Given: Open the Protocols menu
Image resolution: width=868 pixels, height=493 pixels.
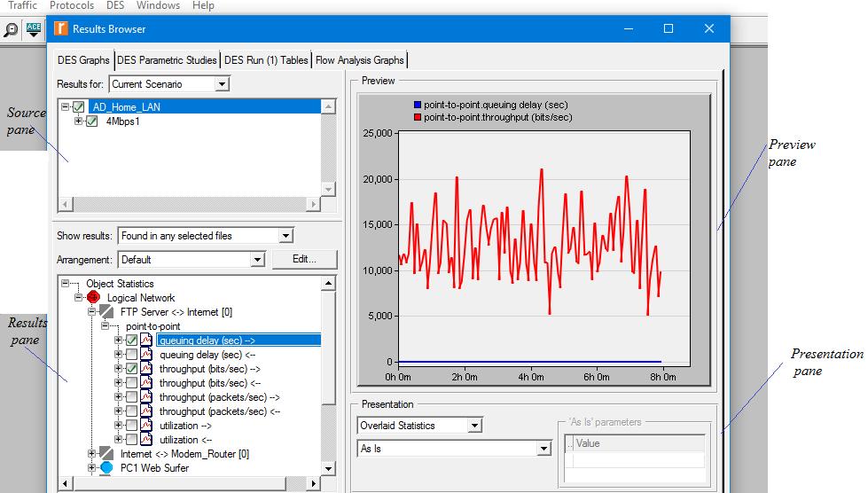Looking at the screenshot, I should coord(72,5).
